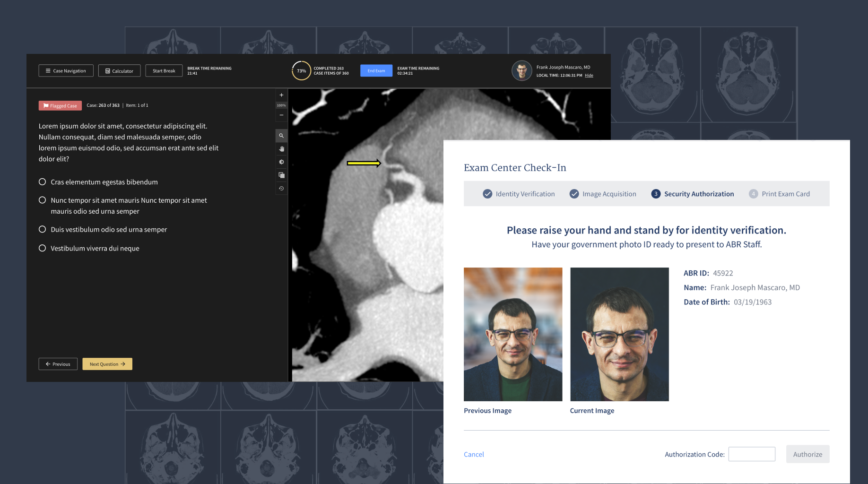Select answer Duis vestibulum odio sed urna

click(103, 229)
